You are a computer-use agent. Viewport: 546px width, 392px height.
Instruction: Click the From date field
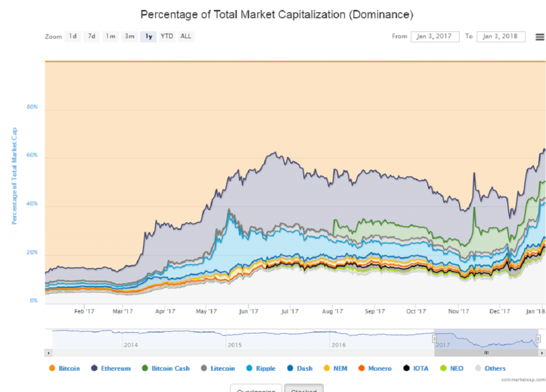[x=435, y=37]
